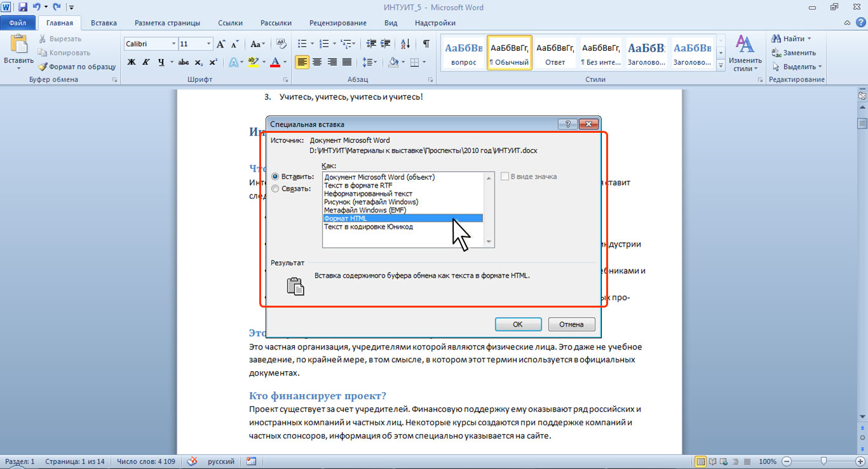
Task: Switch to Разметка страницы tab
Action: (x=167, y=23)
